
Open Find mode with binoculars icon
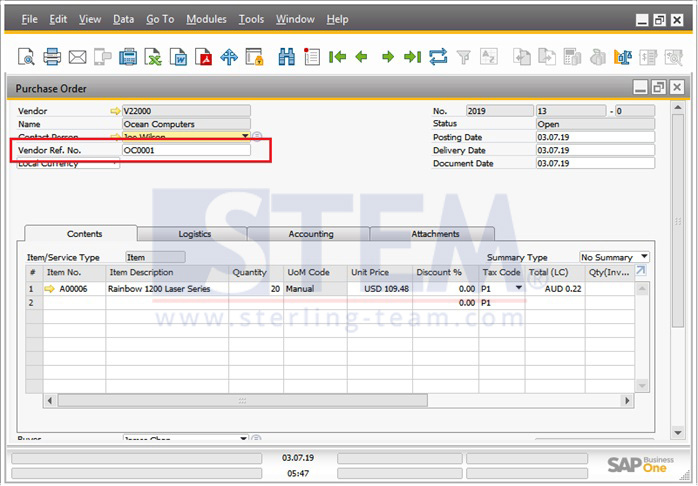tap(287, 57)
